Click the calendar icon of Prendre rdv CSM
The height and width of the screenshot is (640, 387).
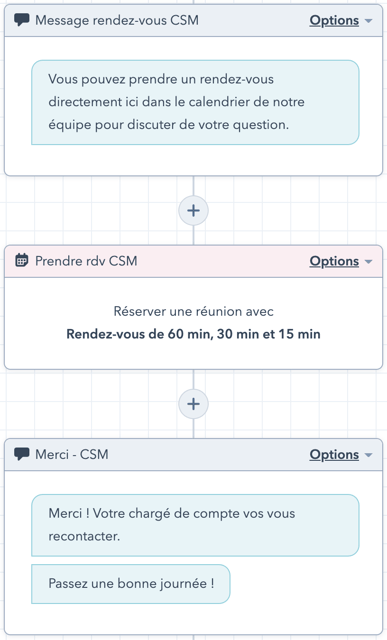click(x=22, y=260)
